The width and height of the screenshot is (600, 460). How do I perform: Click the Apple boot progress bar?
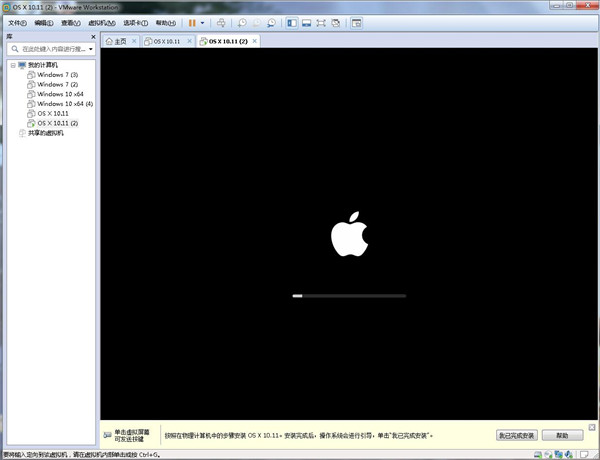tap(349, 296)
